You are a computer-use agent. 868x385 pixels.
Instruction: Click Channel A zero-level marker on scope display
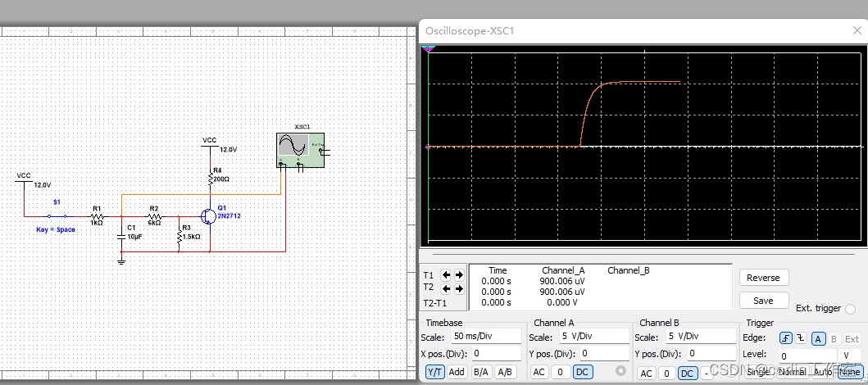click(x=427, y=147)
